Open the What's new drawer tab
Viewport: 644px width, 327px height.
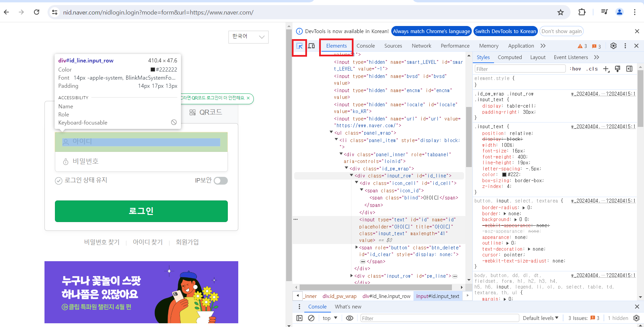(x=348, y=307)
